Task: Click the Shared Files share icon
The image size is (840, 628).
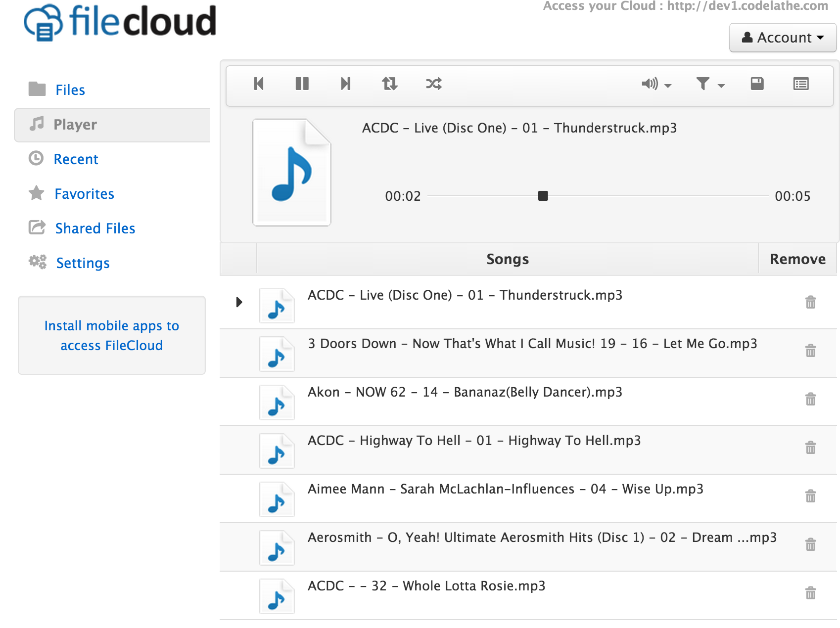Action: (x=37, y=227)
